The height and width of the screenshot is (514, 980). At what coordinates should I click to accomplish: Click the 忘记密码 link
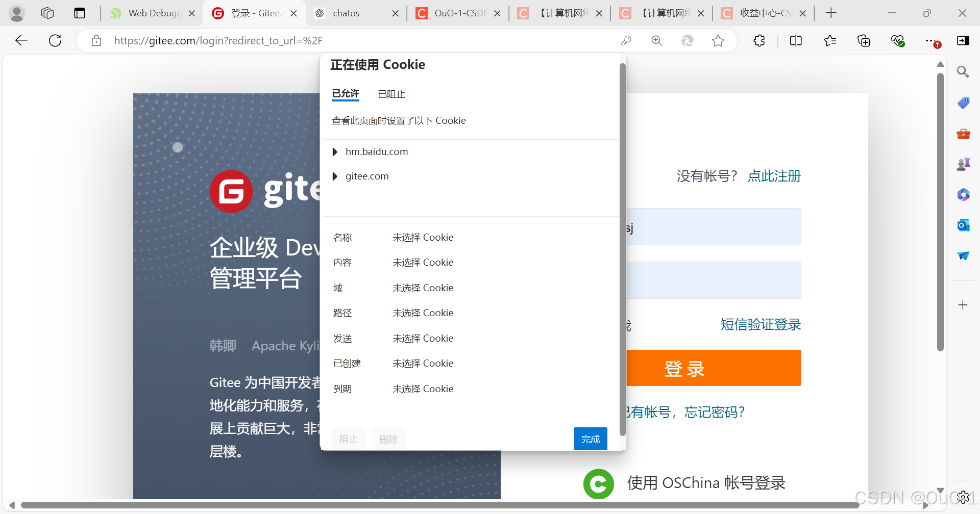coord(714,412)
